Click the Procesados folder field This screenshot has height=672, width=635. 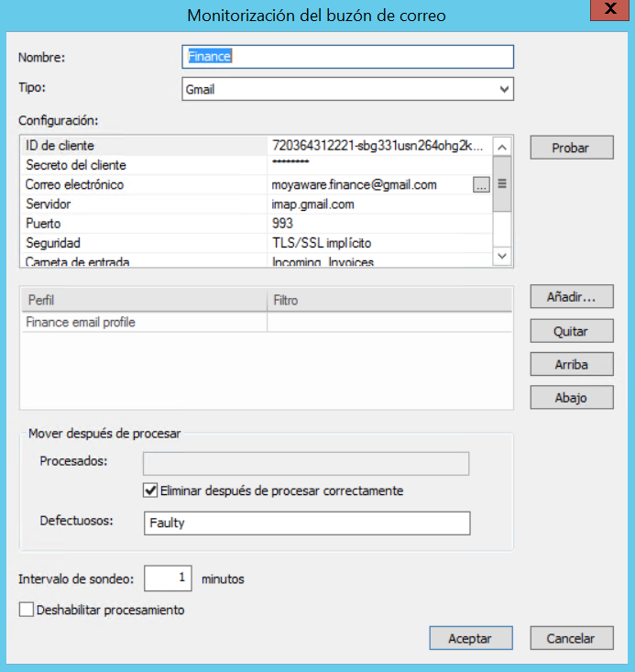[x=306, y=464]
